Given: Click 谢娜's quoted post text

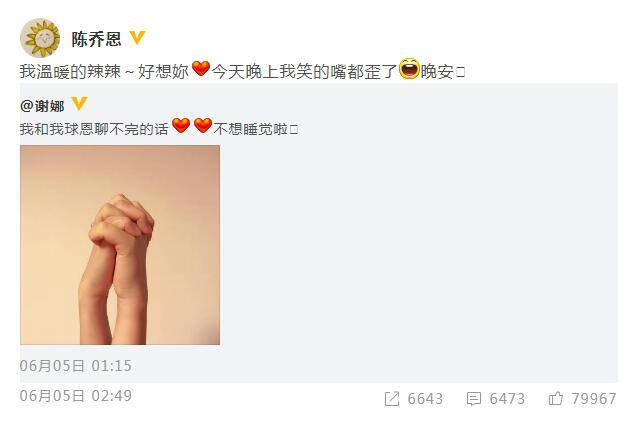Looking at the screenshot, I should click(x=159, y=127).
